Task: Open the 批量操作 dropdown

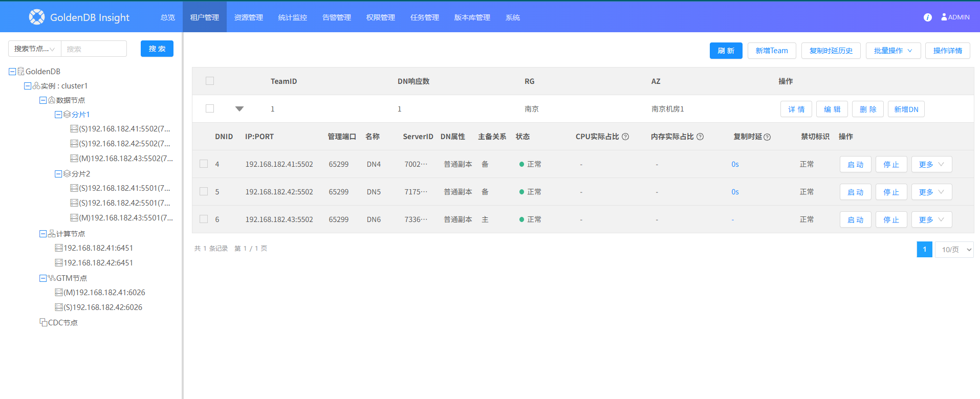Action: click(x=893, y=51)
